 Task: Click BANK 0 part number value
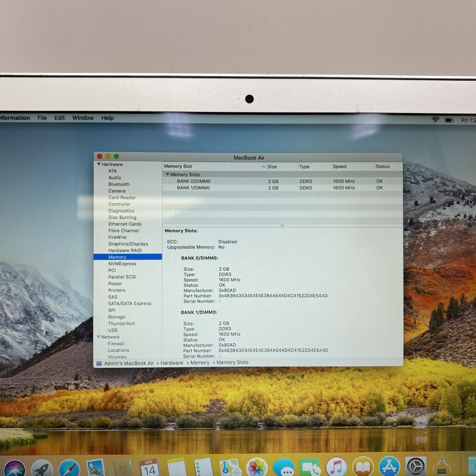[273, 296]
